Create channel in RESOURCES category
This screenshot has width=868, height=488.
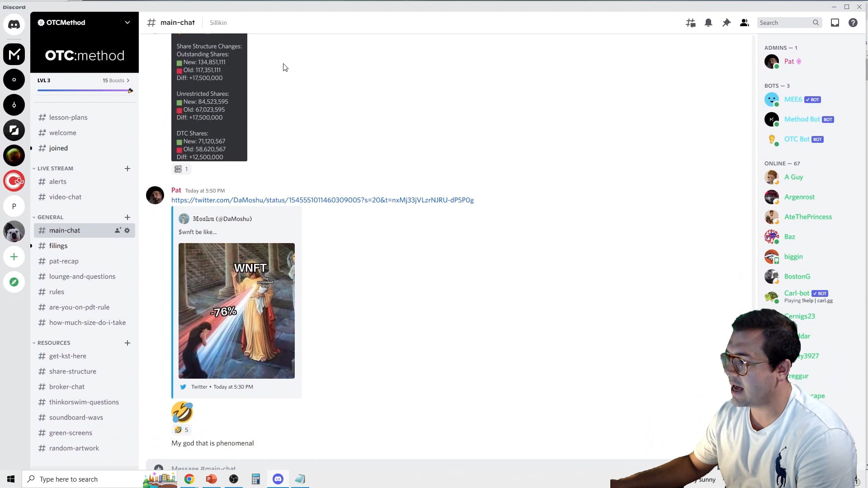127,343
